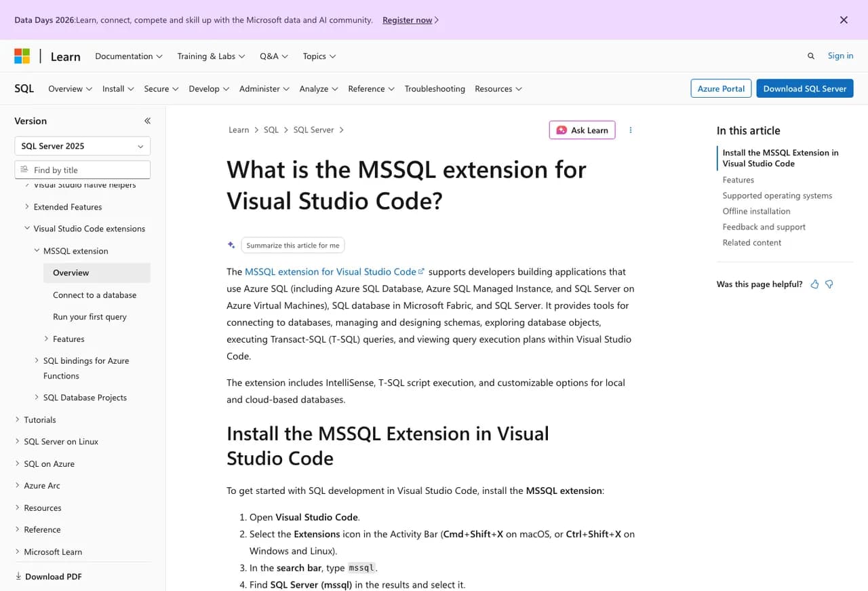This screenshot has width=868, height=591.
Task: Click the Azure Portal button
Action: tap(721, 89)
